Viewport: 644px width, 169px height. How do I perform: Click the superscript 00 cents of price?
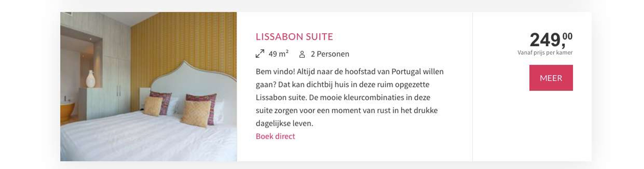(568, 37)
